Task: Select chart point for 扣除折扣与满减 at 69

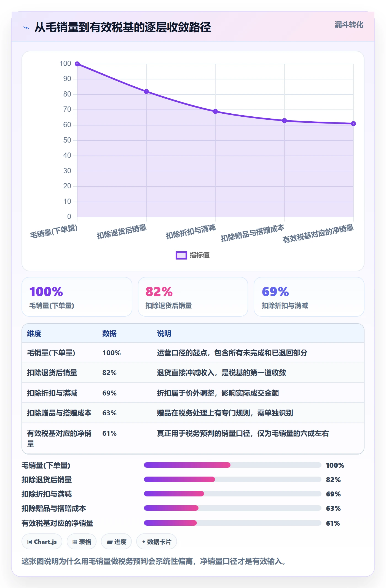Action: tap(215, 111)
